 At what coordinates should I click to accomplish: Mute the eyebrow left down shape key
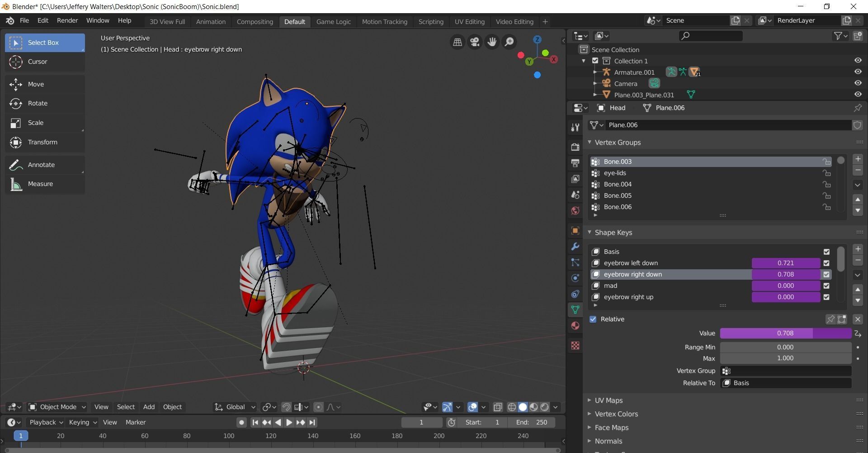point(826,263)
